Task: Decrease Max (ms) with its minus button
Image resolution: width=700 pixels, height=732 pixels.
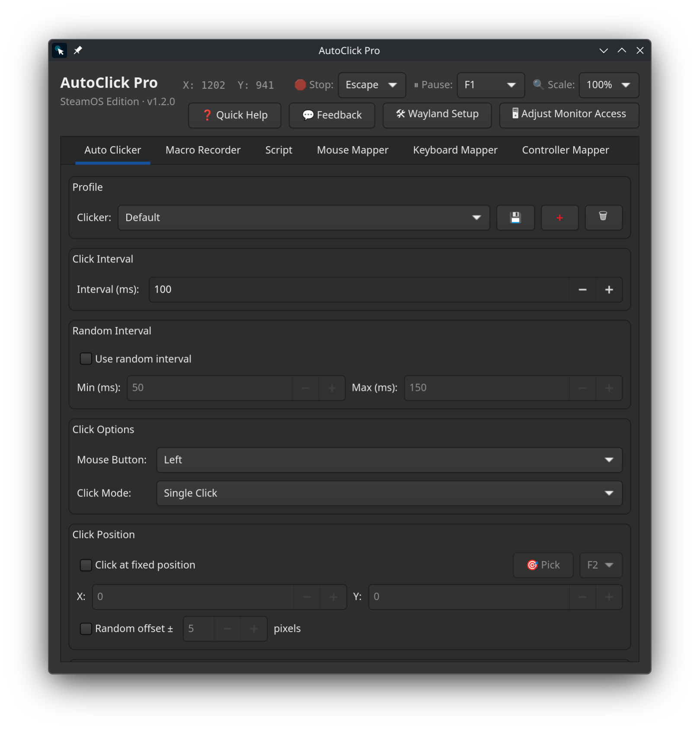Action: click(x=582, y=388)
